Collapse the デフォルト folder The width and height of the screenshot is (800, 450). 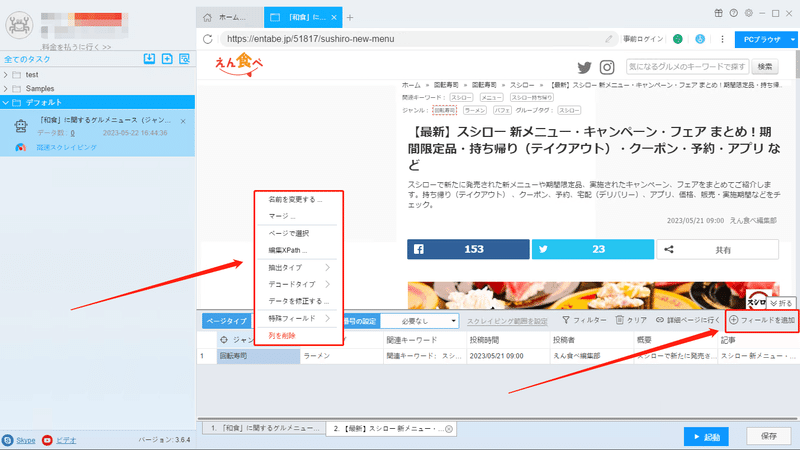point(6,103)
